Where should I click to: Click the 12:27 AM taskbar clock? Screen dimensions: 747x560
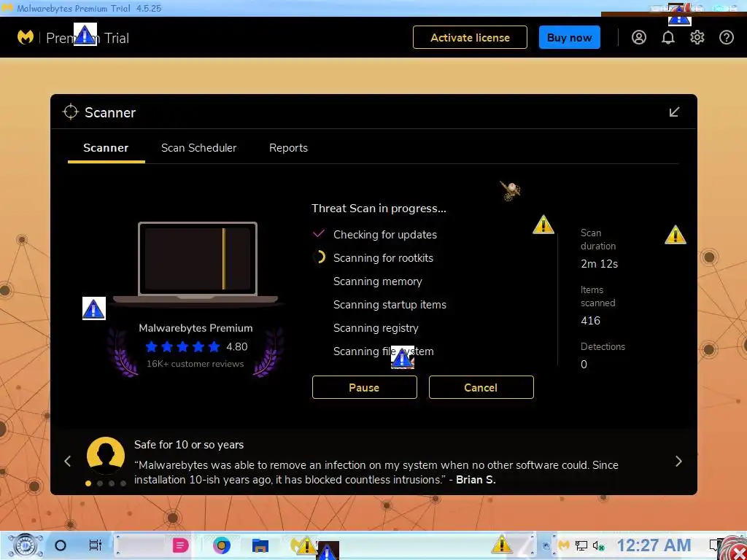tap(654, 545)
